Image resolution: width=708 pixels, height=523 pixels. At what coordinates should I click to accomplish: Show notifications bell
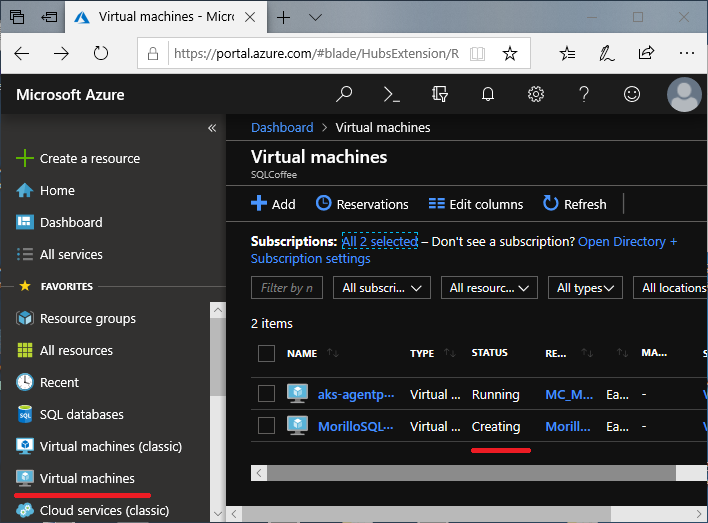488,94
